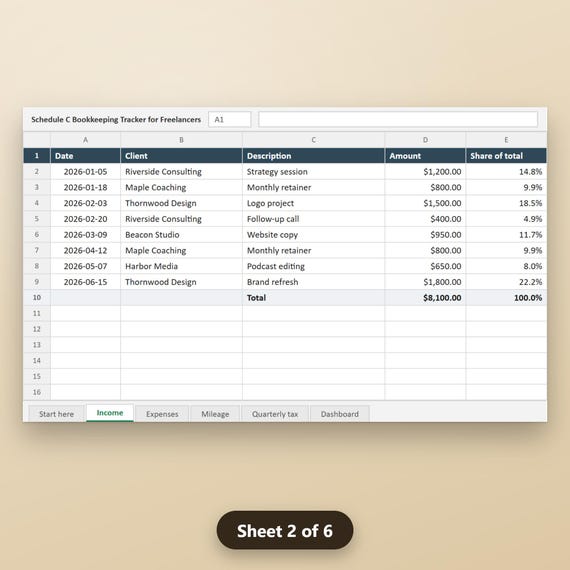The height and width of the screenshot is (570, 570).
Task: Click the $8,100.00 total amount cell
Action: pos(425,297)
